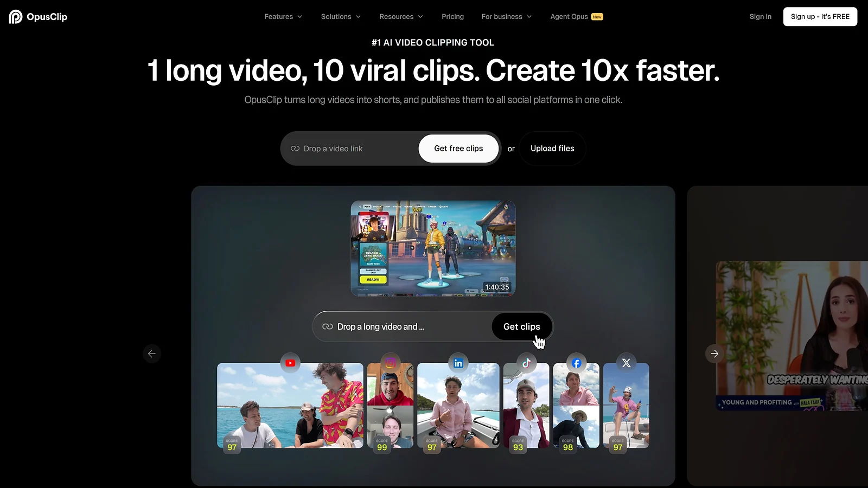Open the Resources dropdown
The image size is (868, 488).
[401, 17]
